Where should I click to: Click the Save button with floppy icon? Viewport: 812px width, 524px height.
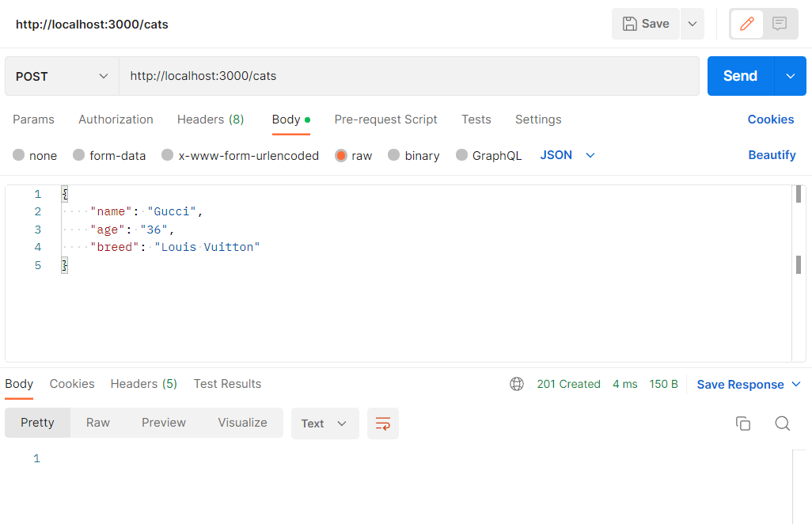point(645,24)
